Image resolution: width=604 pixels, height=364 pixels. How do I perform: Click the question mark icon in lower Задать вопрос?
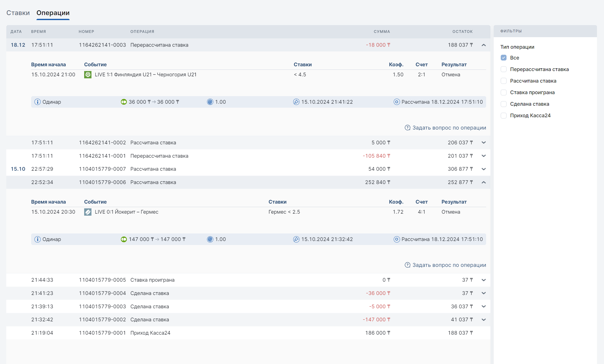[x=407, y=265]
